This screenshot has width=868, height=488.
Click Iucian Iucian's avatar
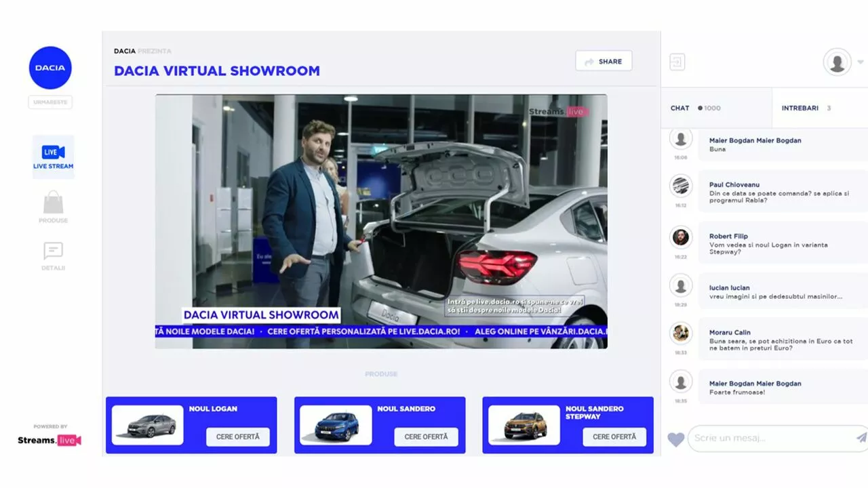681,285
